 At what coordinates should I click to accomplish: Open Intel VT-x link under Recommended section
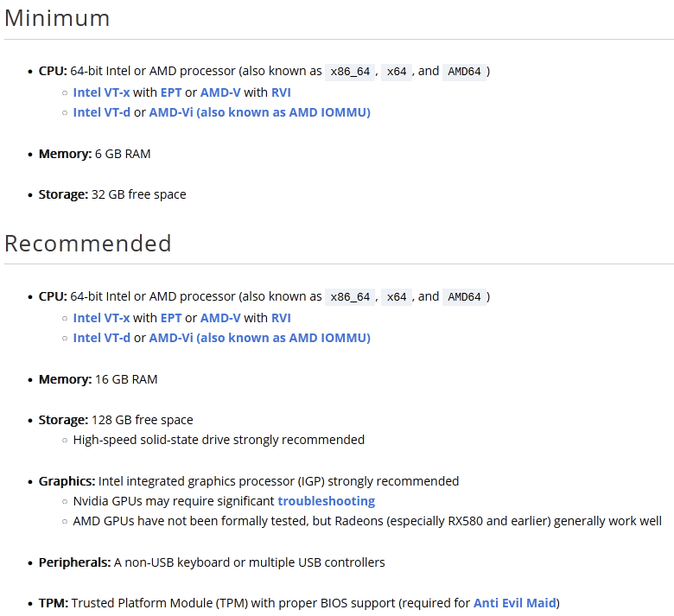[x=101, y=318]
